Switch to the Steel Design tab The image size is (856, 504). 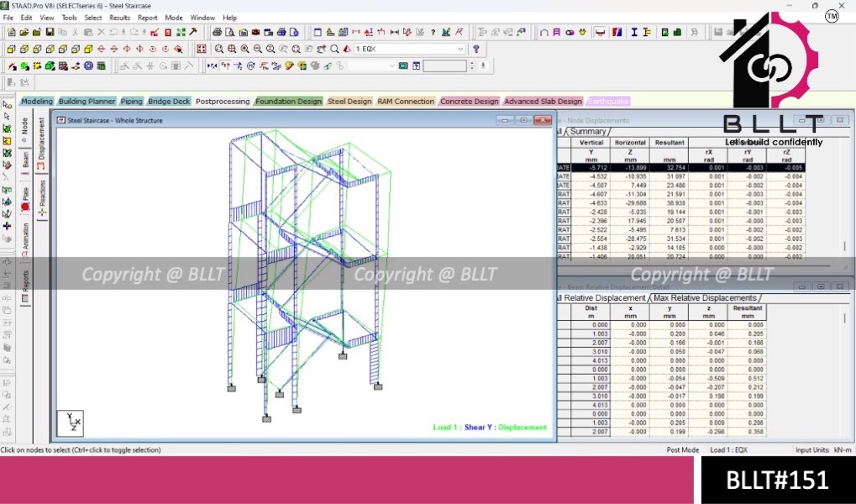[x=349, y=101]
